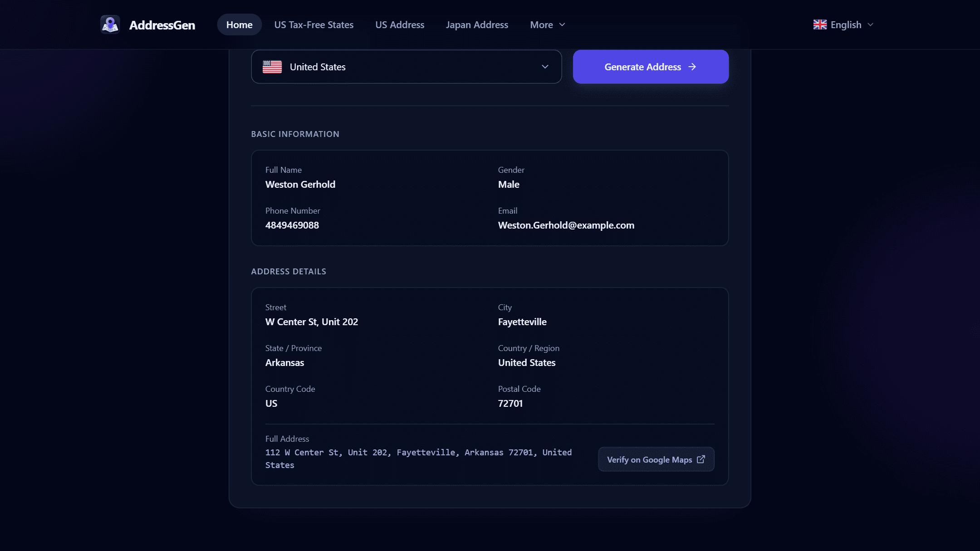Select the gender value Male

(509, 184)
